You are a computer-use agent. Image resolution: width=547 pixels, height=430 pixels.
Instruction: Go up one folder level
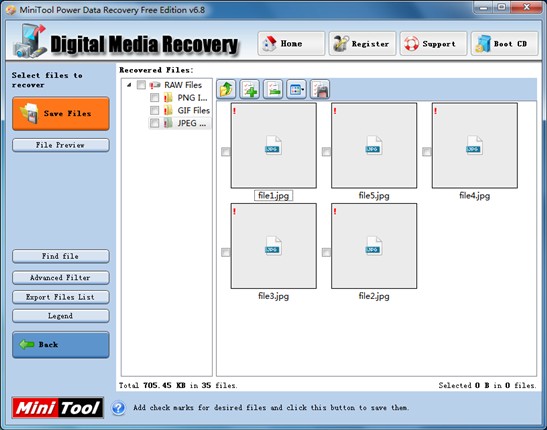click(x=226, y=89)
